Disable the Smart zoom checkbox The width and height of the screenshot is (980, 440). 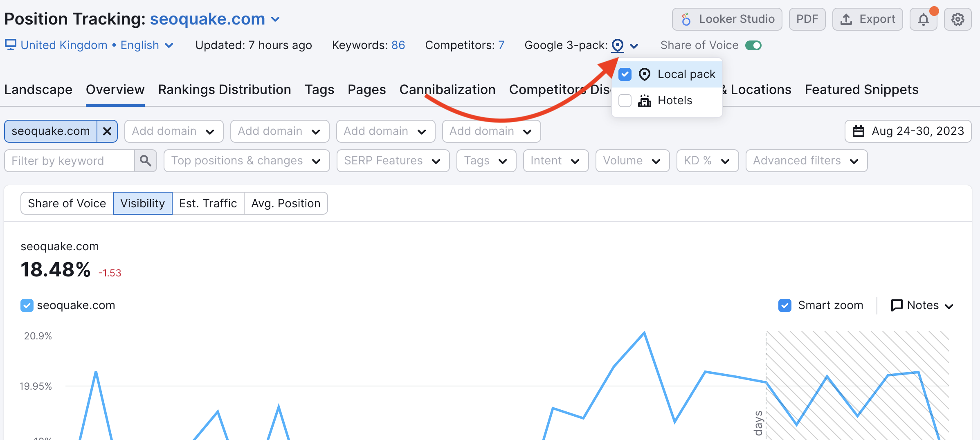785,305
